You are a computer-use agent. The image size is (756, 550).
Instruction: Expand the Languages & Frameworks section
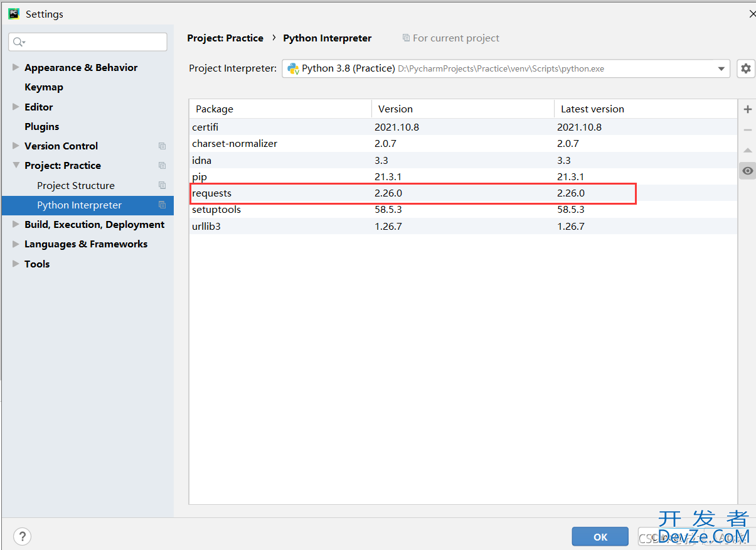point(16,244)
